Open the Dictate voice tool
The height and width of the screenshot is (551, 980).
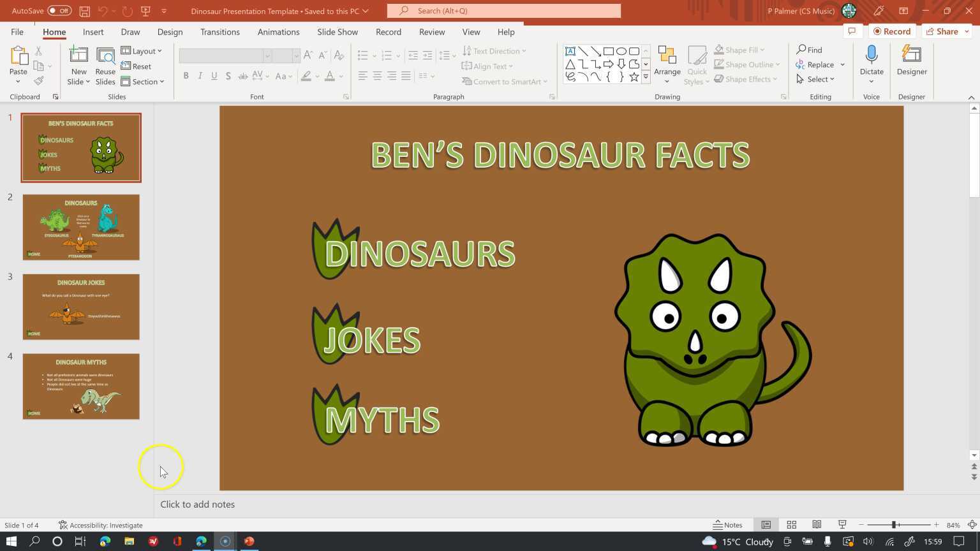click(872, 62)
